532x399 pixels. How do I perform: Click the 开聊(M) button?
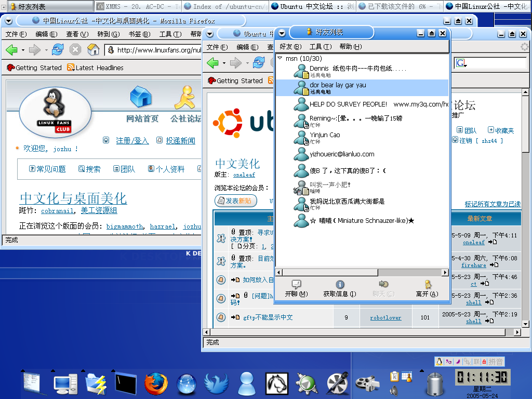(296, 288)
